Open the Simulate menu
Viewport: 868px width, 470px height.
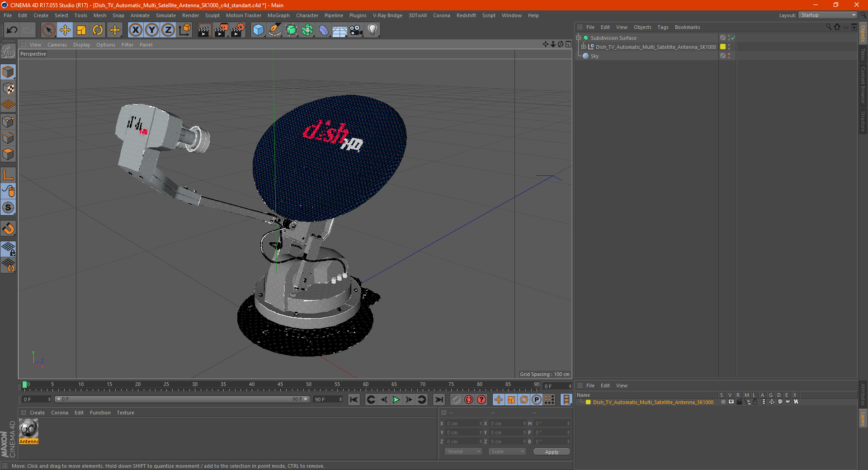click(x=166, y=15)
